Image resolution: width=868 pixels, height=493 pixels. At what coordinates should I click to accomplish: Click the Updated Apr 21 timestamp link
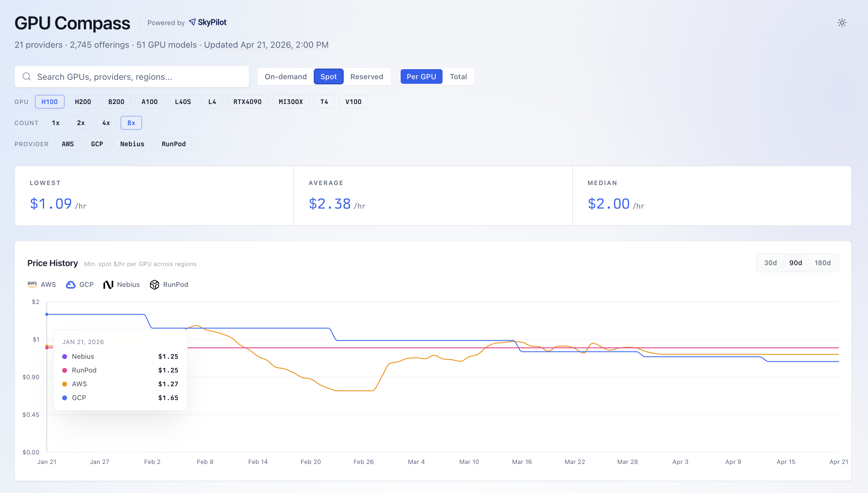click(x=266, y=44)
